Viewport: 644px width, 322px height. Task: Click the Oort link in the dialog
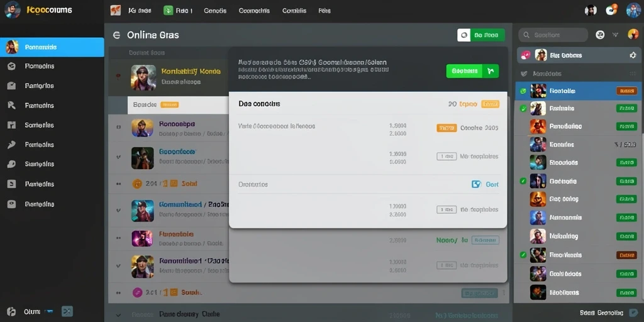pyautogui.click(x=492, y=184)
